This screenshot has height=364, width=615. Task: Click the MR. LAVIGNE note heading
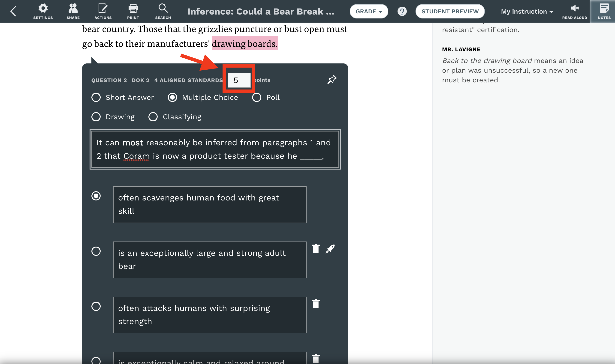click(461, 49)
